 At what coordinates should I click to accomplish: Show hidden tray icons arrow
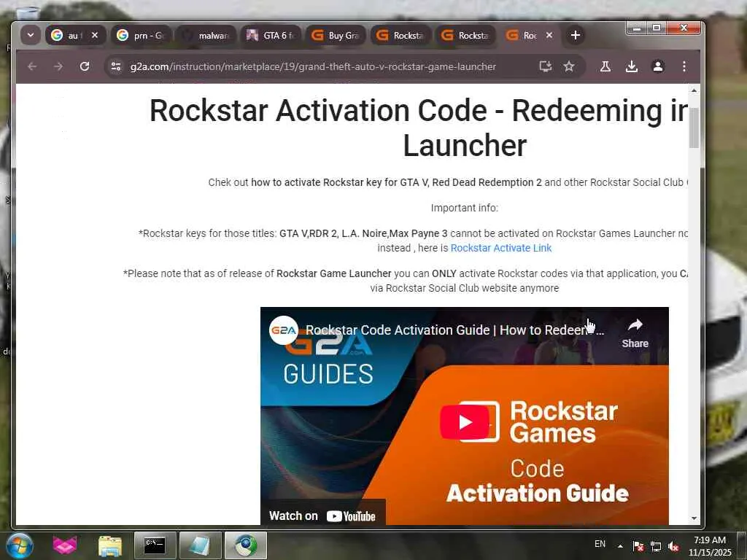coord(620,546)
